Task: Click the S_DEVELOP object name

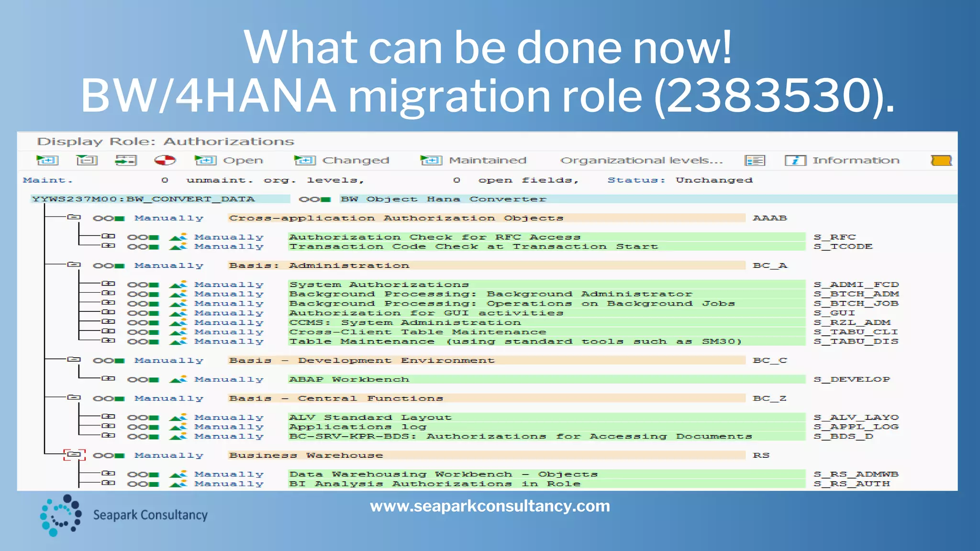Action: click(852, 380)
